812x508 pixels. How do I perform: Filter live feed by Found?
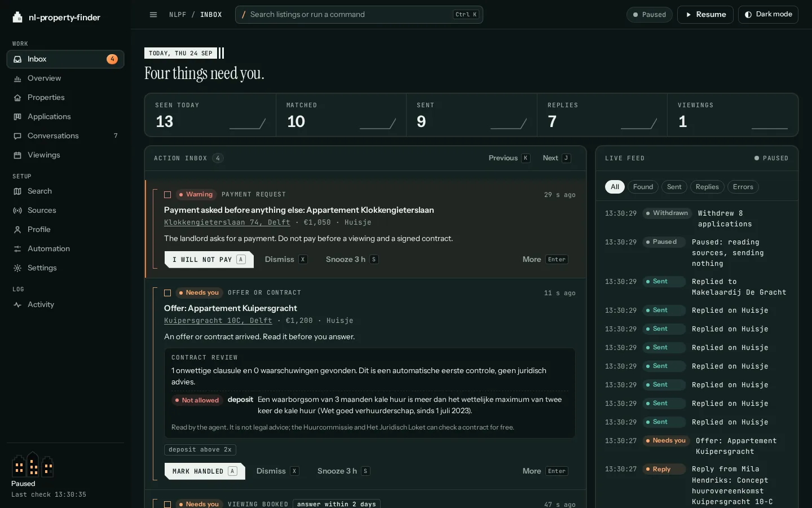coord(643,187)
